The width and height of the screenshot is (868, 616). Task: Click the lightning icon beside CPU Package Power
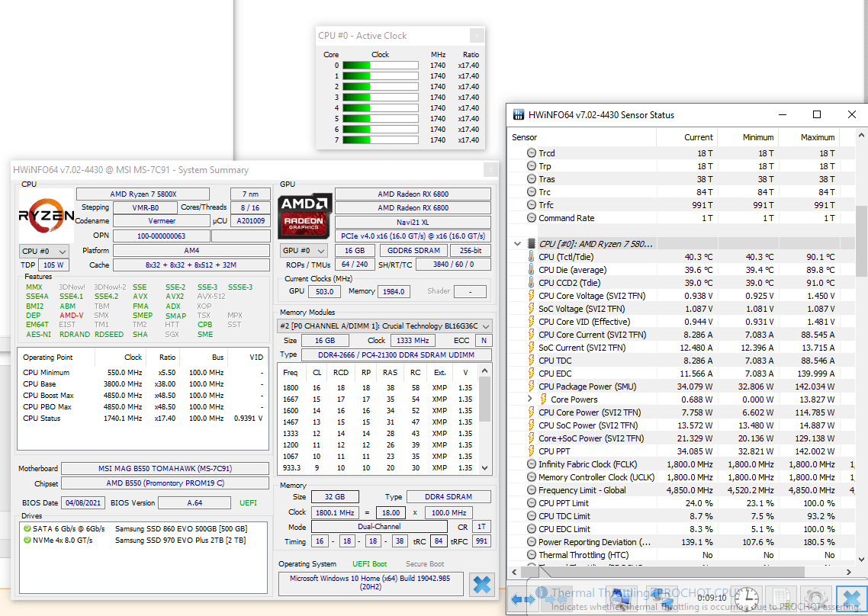(x=532, y=387)
